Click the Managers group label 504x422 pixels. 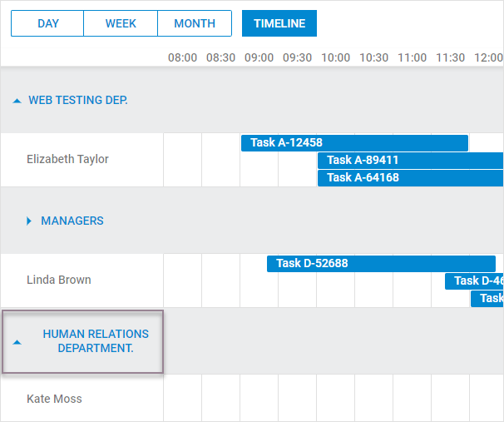[72, 221]
